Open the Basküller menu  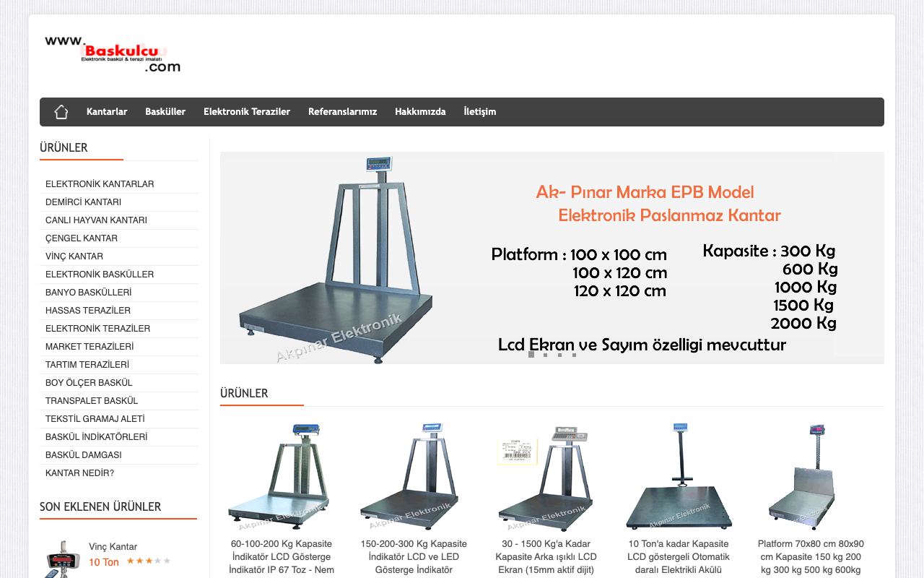coord(165,112)
